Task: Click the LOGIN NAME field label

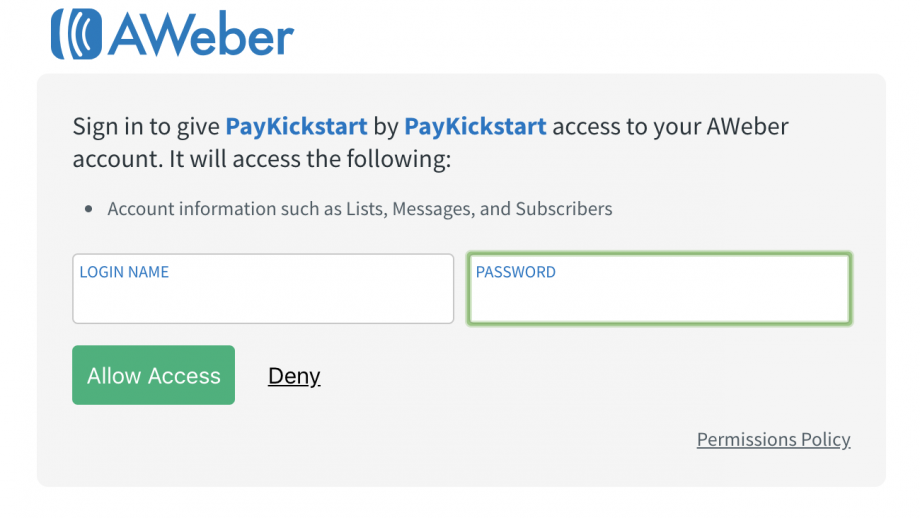Action: click(124, 272)
